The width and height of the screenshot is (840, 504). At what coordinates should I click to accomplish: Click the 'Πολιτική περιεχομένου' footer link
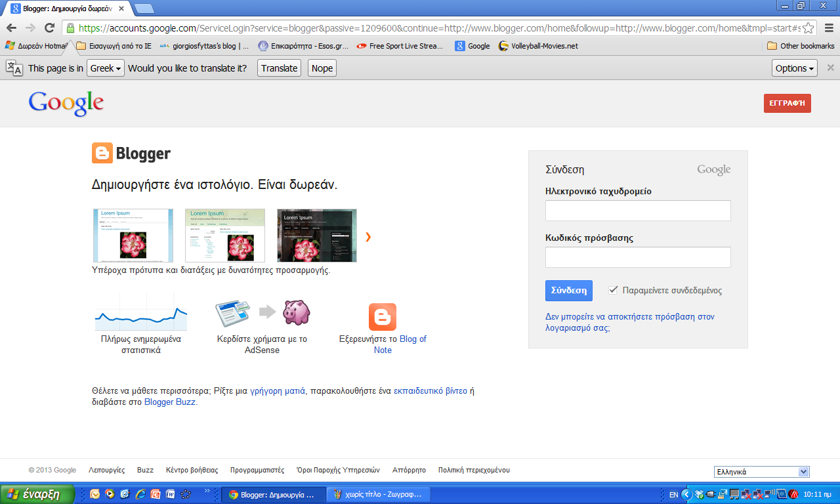(x=474, y=470)
